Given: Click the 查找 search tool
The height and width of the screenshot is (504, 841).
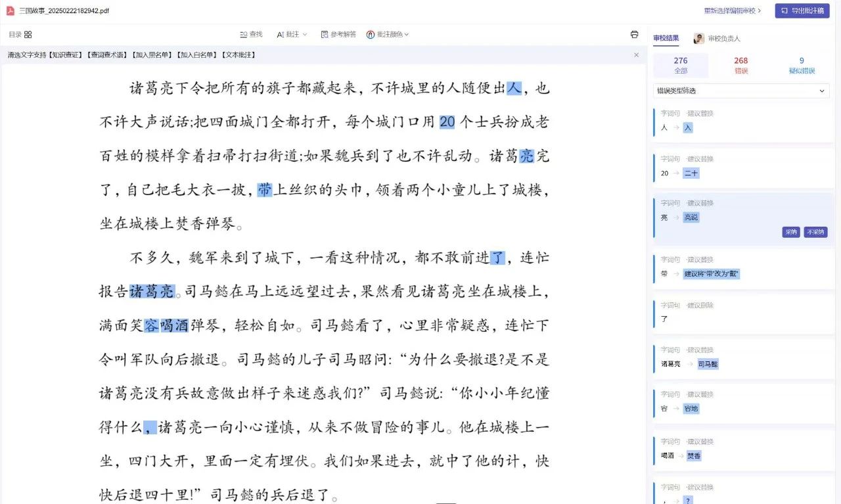Looking at the screenshot, I should tap(251, 34).
